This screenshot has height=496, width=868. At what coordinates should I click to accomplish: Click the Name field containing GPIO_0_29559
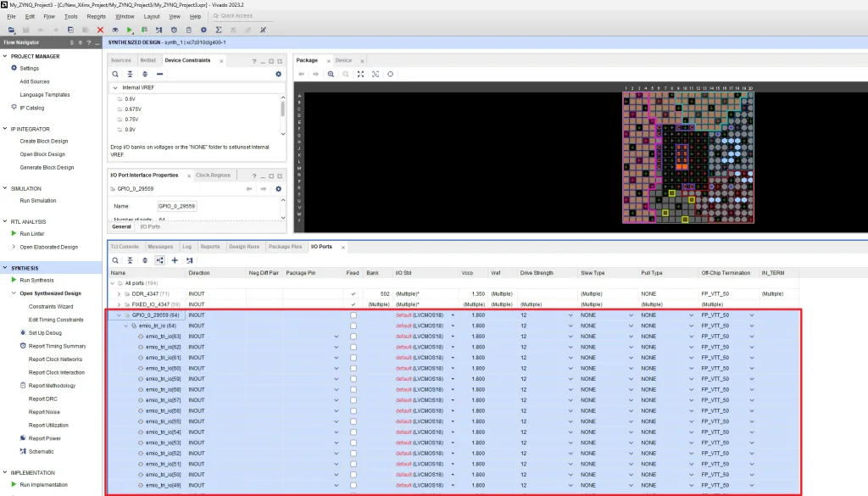[x=176, y=206]
